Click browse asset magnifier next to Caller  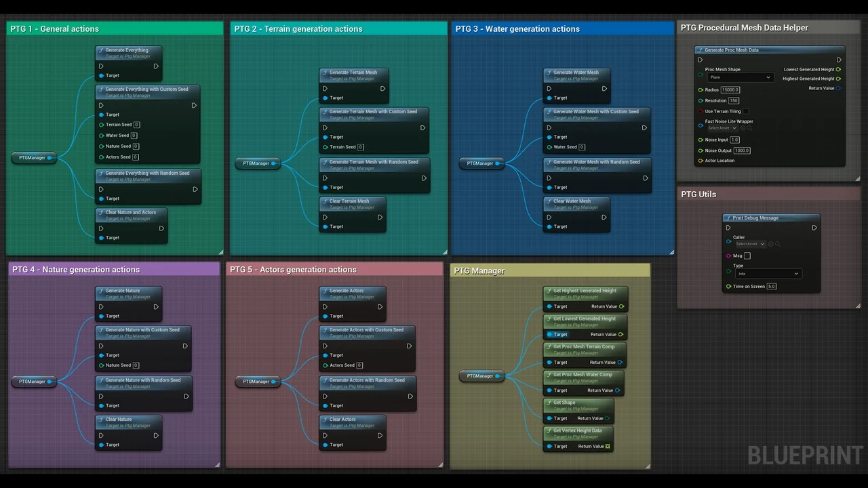[x=777, y=244]
